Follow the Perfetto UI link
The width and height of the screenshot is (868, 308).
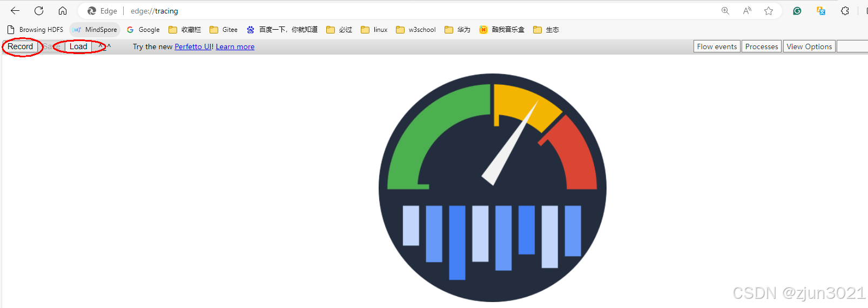tap(193, 47)
